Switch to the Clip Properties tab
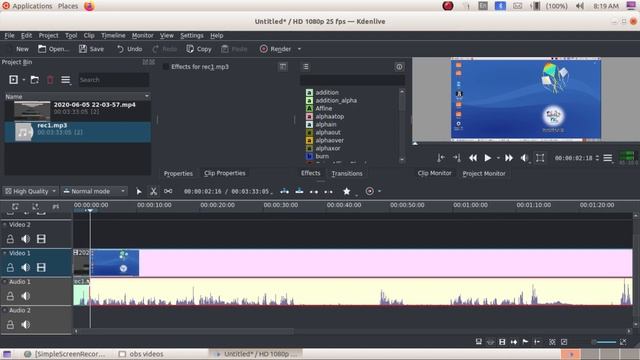Image resolution: width=640 pixels, height=360 pixels. click(224, 173)
